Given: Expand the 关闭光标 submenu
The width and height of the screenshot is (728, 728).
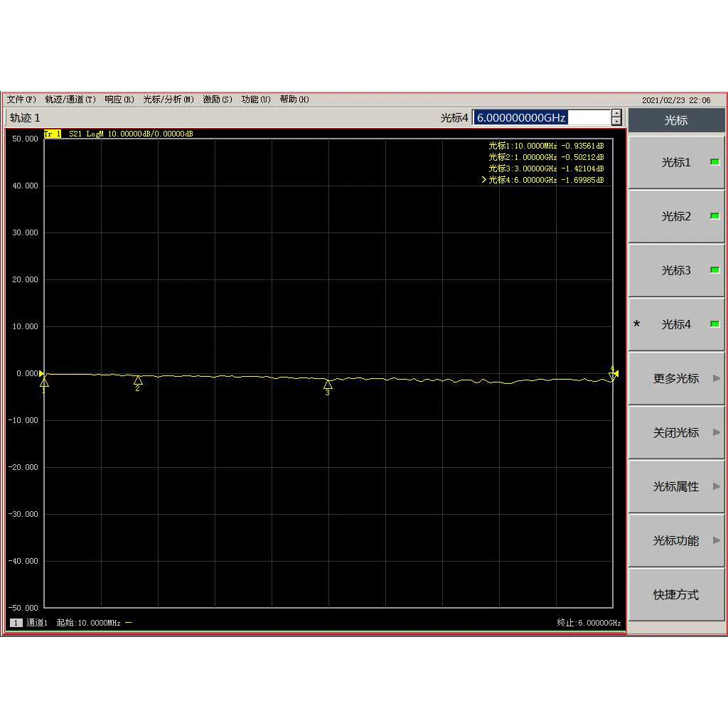Looking at the screenshot, I should tap(676, 432).
